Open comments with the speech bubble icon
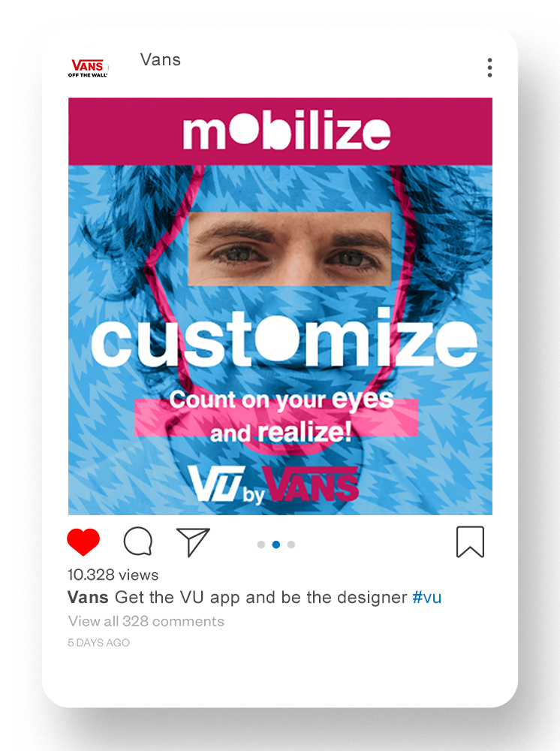 [138, 541]
